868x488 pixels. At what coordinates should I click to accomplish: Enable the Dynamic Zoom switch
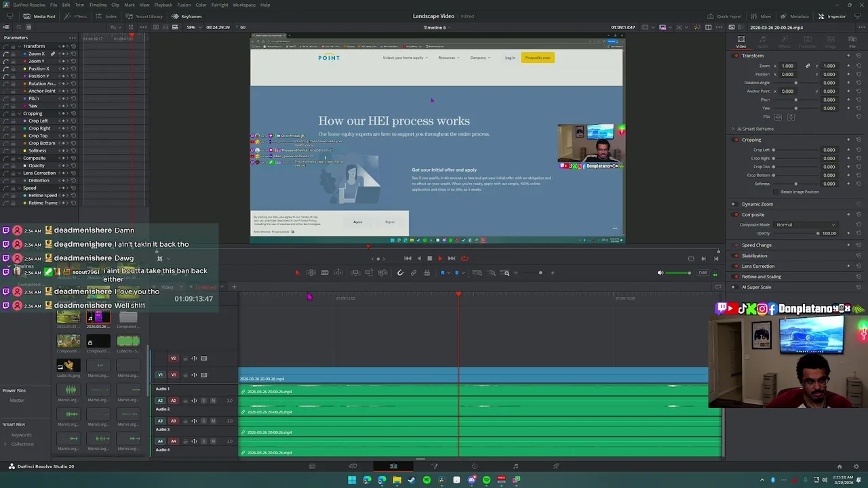pyautogui.click(x=733, y=204)
